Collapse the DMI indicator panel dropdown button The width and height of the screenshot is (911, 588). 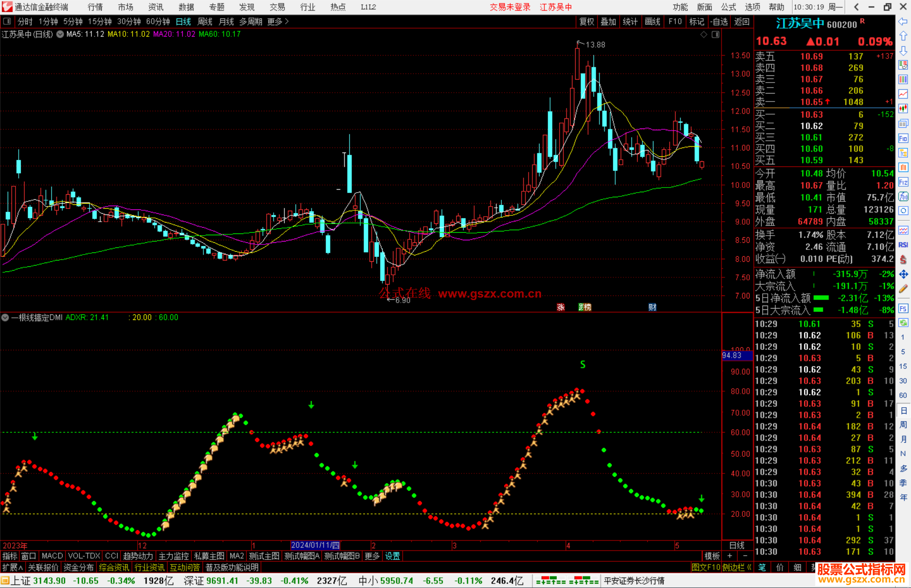pos(5,317)
